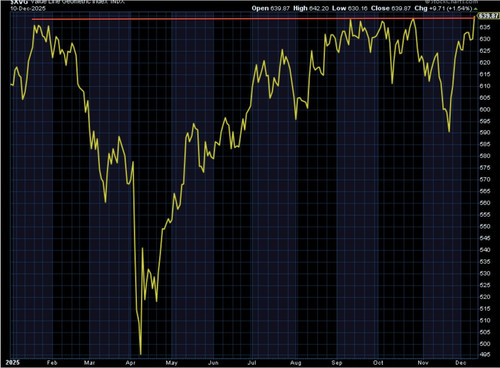Click the green up-arrow change indicator
500x368 pixels.
tap(475, 9)
